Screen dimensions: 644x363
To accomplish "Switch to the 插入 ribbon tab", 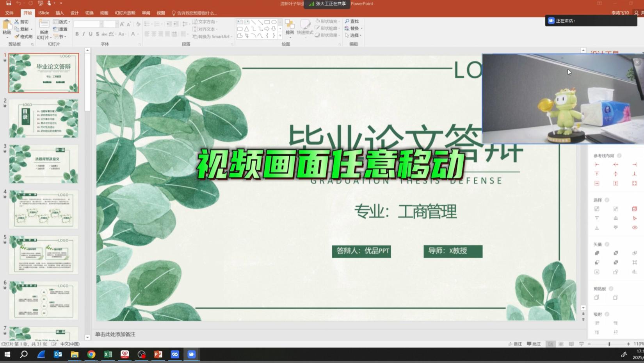I will click(x=59, y=13).
